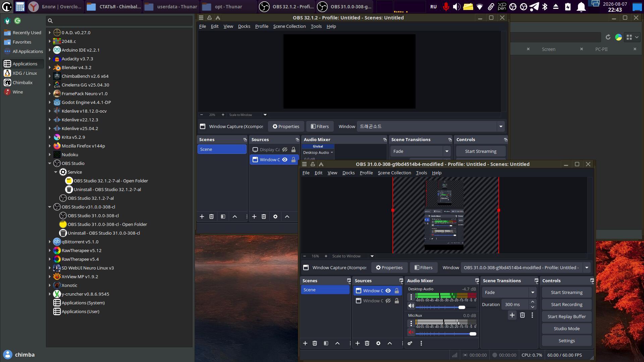
Task: Mute Desktop Audio with the speaker icon
Action: (411, 306)
